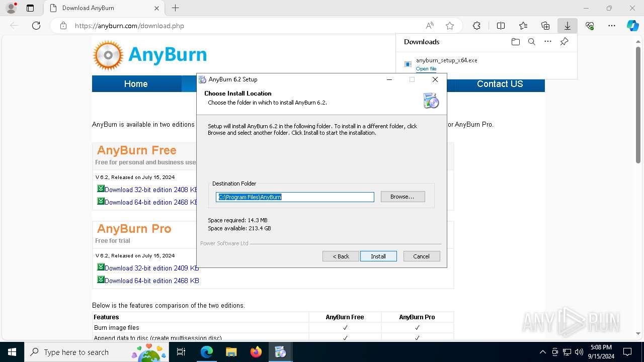The image size is (644, 362).
Task: Open the network tray icon
Action: [567, 352]
